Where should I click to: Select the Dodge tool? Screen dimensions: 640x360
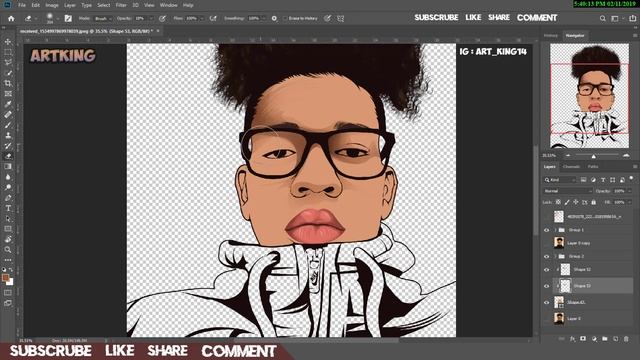pos(8,187)
